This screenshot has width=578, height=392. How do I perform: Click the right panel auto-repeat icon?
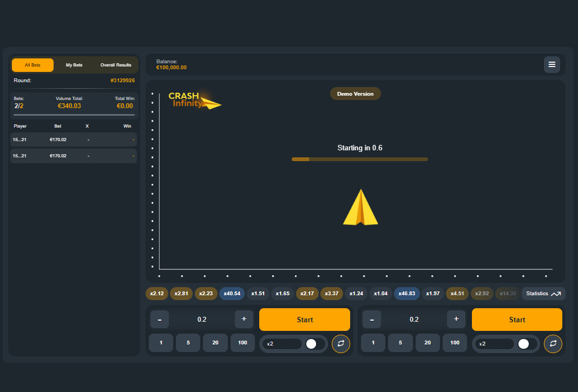coord(553,343)
